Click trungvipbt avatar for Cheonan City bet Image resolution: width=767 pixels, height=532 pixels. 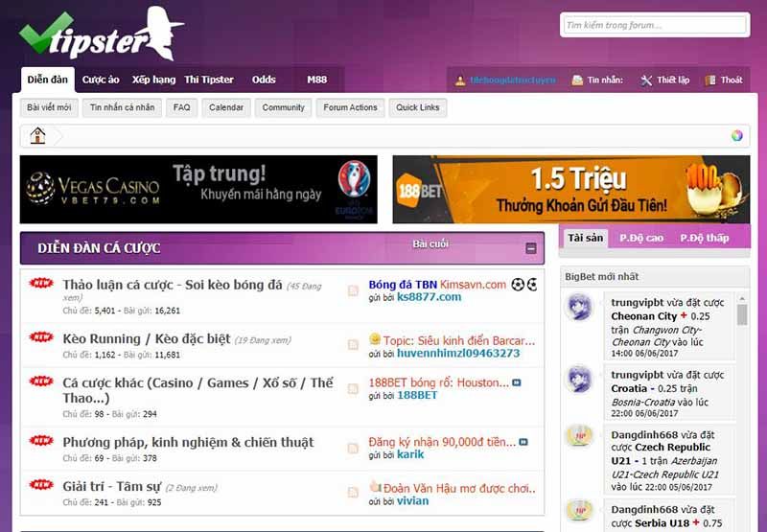point(579,308)
